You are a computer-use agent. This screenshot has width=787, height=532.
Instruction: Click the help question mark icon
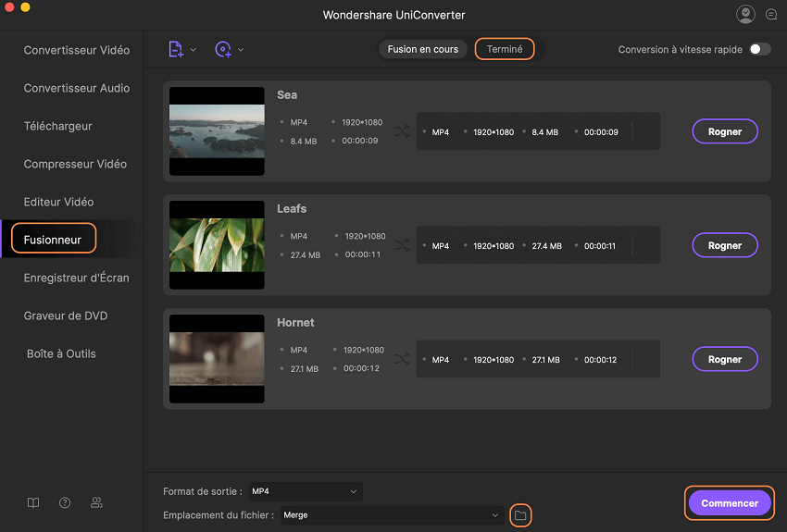[65, 503]
